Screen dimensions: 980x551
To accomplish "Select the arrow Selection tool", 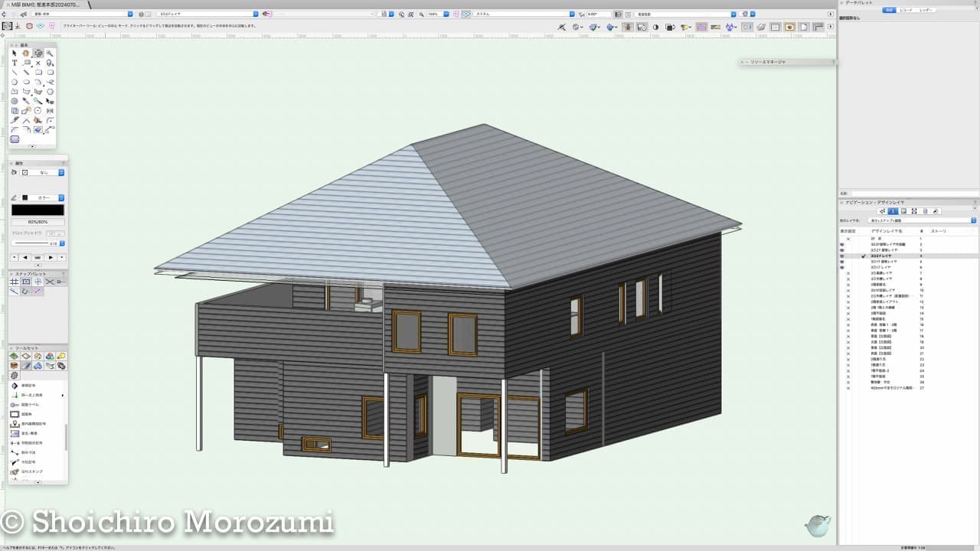I will click(x=15, y=54).
